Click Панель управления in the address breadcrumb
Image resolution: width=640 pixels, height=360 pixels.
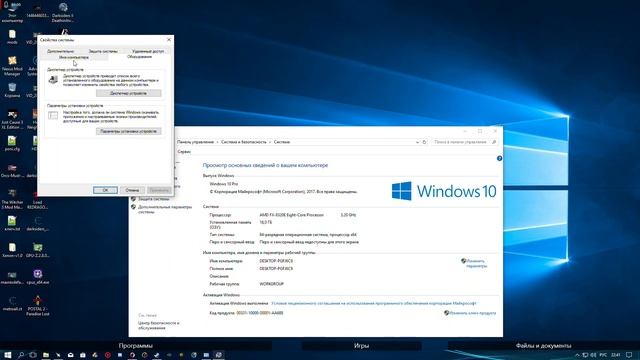click(x=195, y=142)
